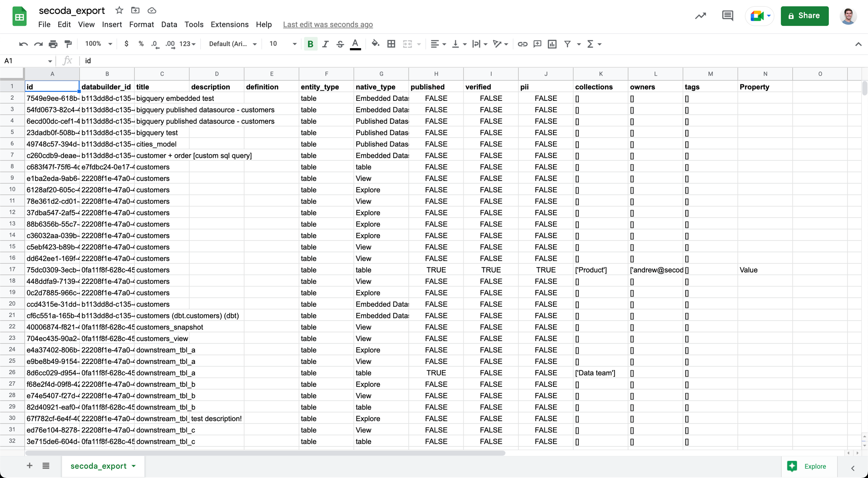Image resolution: width=868 pixels, height=478 pixels.
Task: Open the fill color picker
Action: pyautogui.click(x=375, y=44)
